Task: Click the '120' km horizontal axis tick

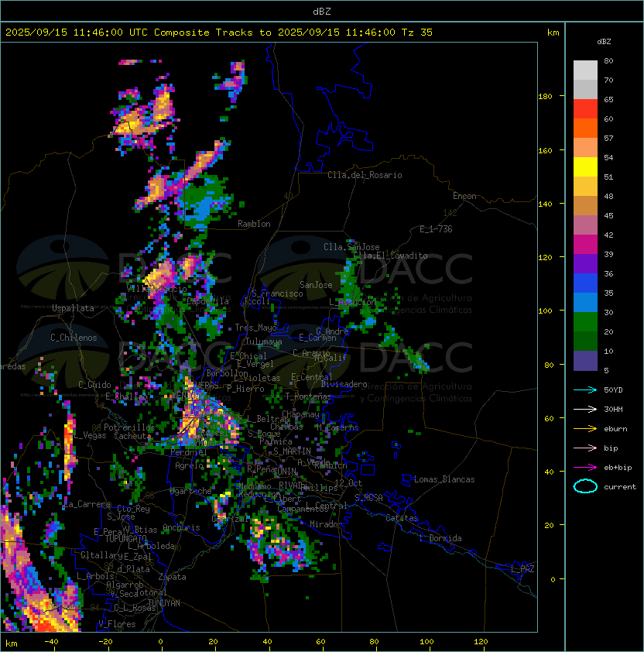Action: tap(481, 642)
